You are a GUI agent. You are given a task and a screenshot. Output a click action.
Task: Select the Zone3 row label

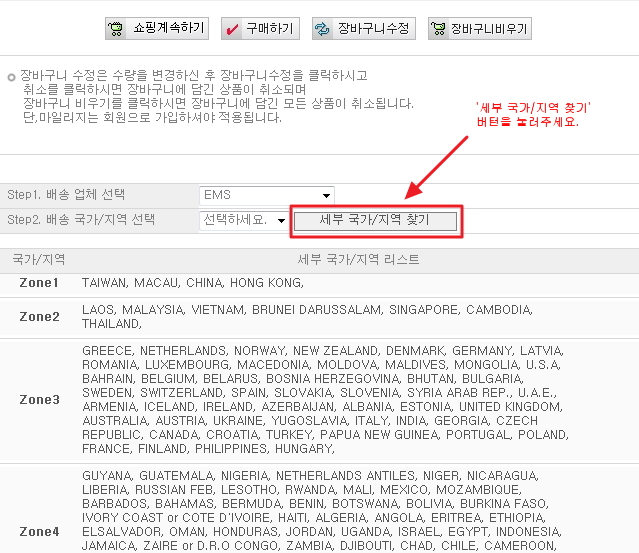(39, 400)
